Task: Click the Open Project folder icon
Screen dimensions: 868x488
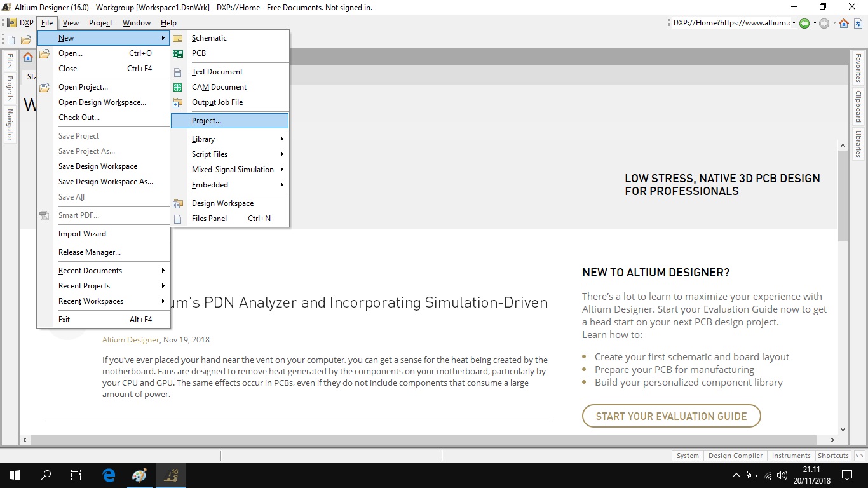Action: [x=44, y=87]
